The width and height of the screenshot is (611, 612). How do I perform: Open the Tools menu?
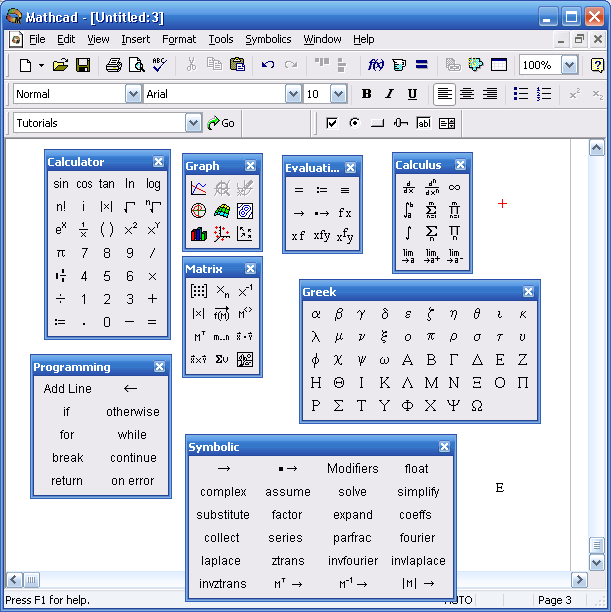(x=221, y=39)
